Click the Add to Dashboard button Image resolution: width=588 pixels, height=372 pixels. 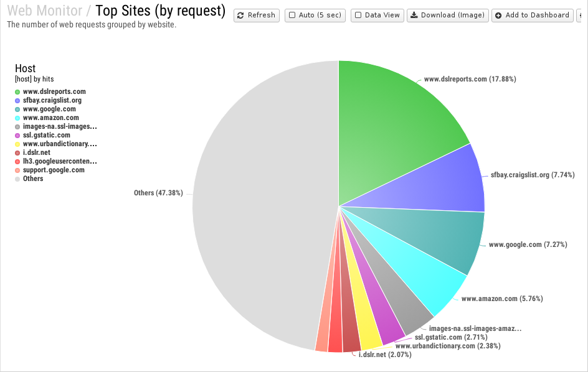[533, 16]
